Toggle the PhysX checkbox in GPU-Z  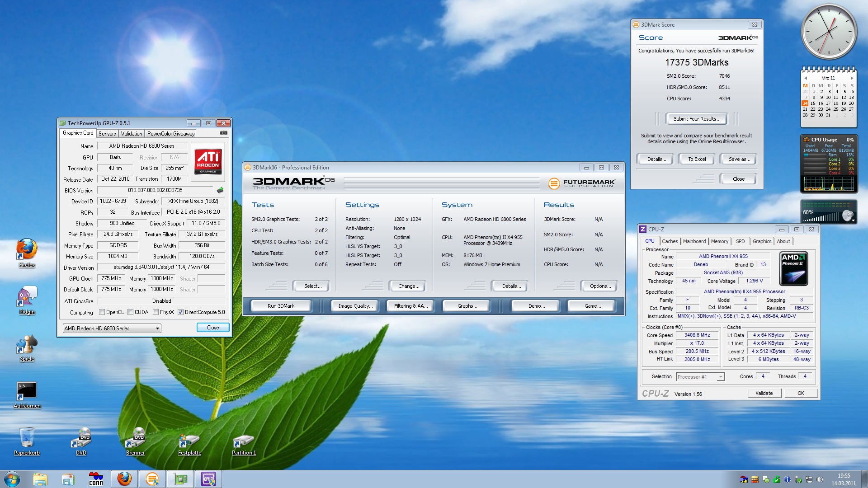(156, 312)
